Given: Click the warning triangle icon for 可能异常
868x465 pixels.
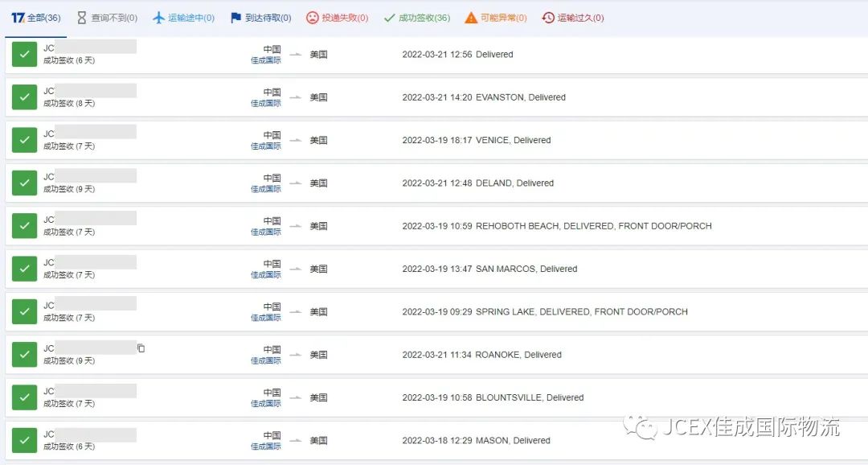Looking at the screenshot, I should (x=471, y=18).
